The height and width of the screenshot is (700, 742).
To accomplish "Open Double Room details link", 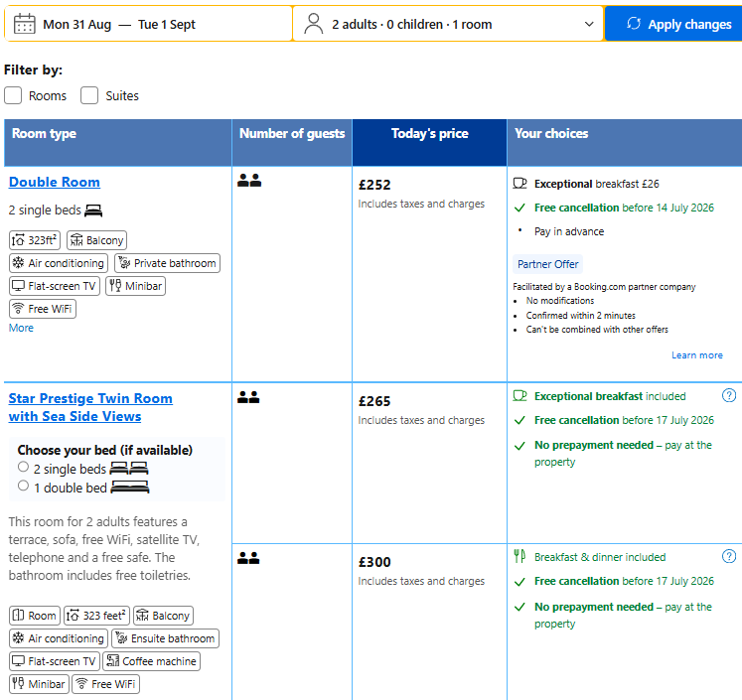I will click(x=55, y=182).
